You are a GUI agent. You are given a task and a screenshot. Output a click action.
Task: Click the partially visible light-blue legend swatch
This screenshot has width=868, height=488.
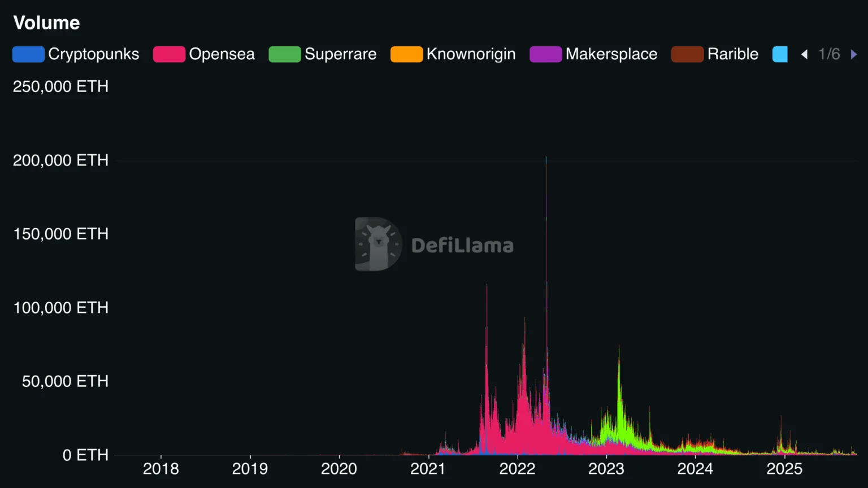point(780,54)
